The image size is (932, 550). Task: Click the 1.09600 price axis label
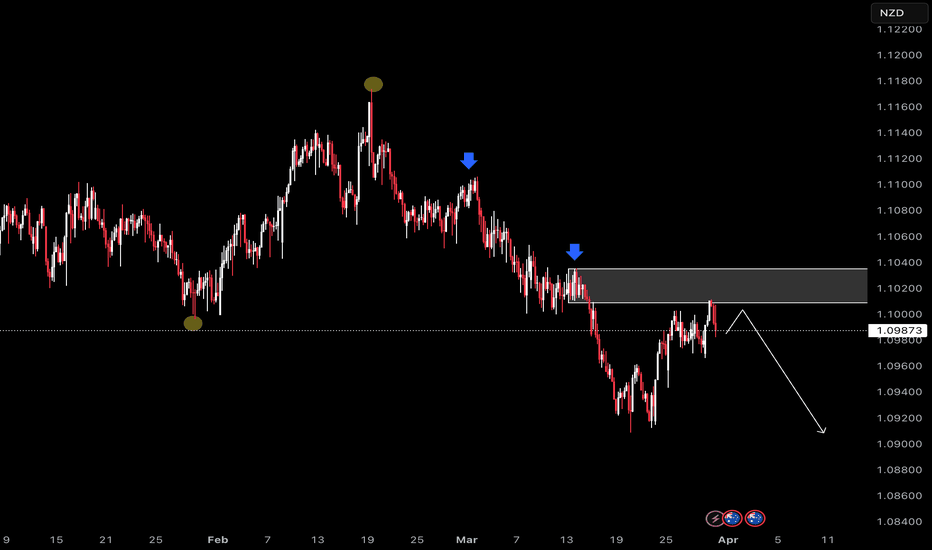coord(899,366)
